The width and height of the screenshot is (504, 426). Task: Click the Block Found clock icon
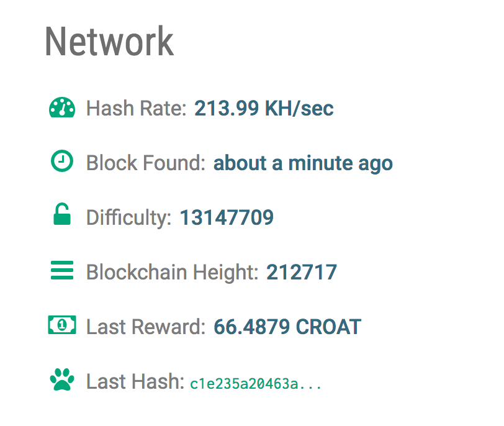(62, 161)
